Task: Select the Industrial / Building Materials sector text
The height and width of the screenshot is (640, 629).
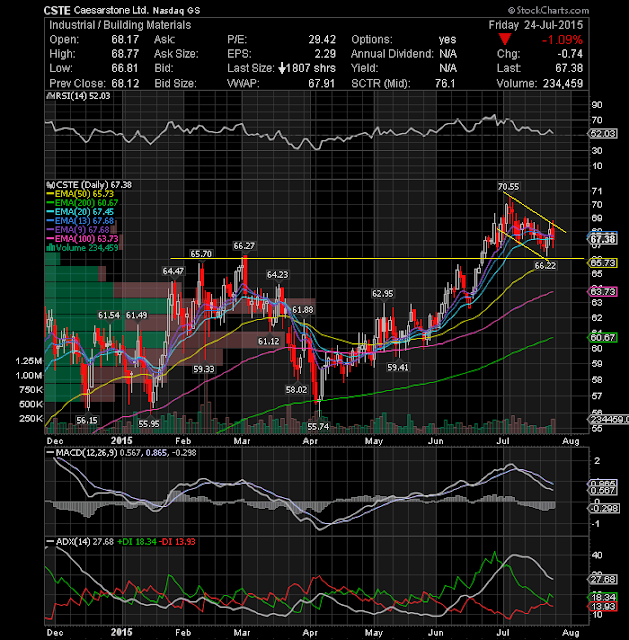Action: point(120,25)
